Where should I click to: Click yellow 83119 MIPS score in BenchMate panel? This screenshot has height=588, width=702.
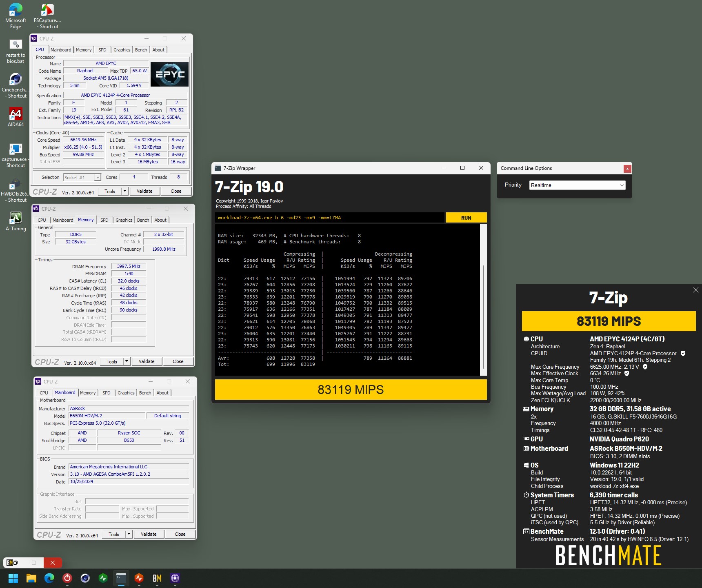(x=609, y=321)
